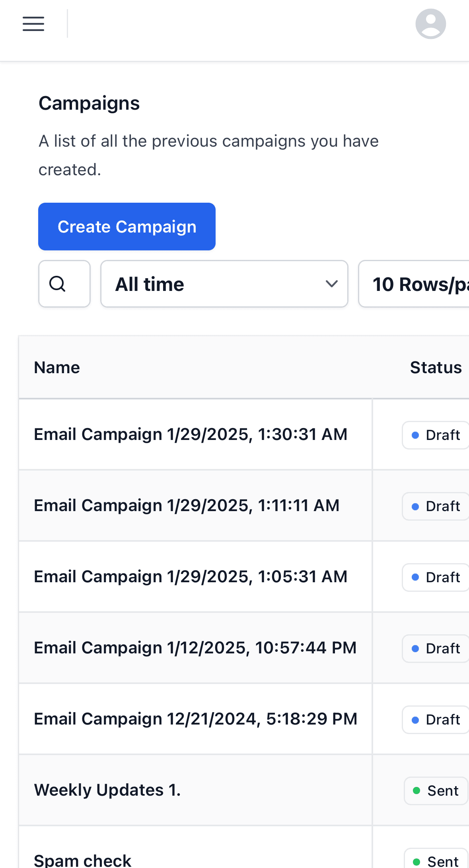Open Email Campaign 12/21/2024, 5:18:29 PM
469x868 pixels.
195,719
